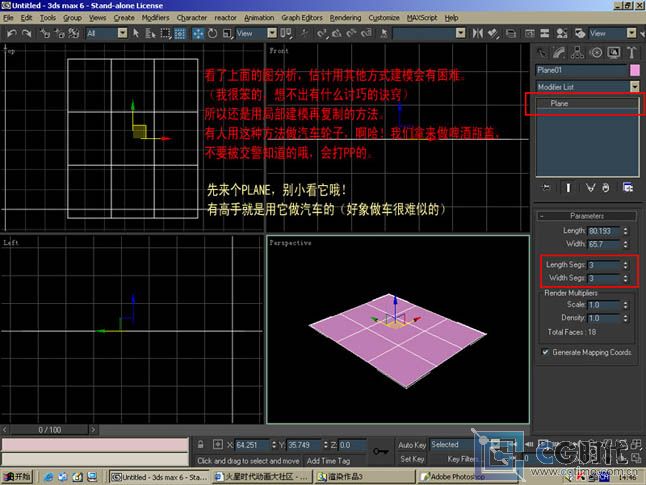Open Render Scene dialog icon

(580, 33)
